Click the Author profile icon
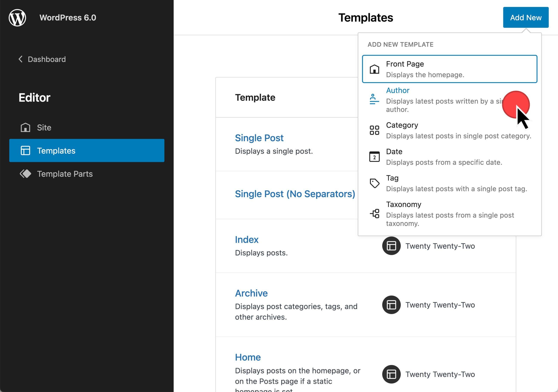 (x=374, y=99)
